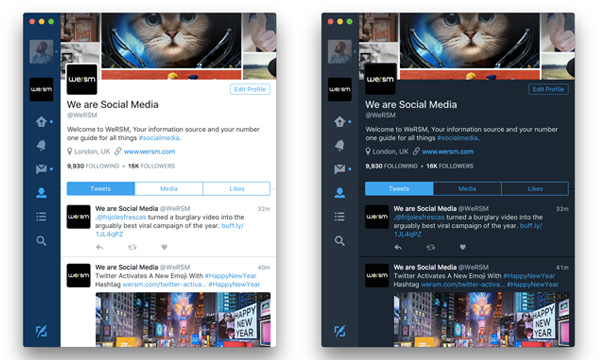The width and height of the screenshot is (600, 360).
Task: View 9,930 Following count in dark window
Action: pos(391,166)
